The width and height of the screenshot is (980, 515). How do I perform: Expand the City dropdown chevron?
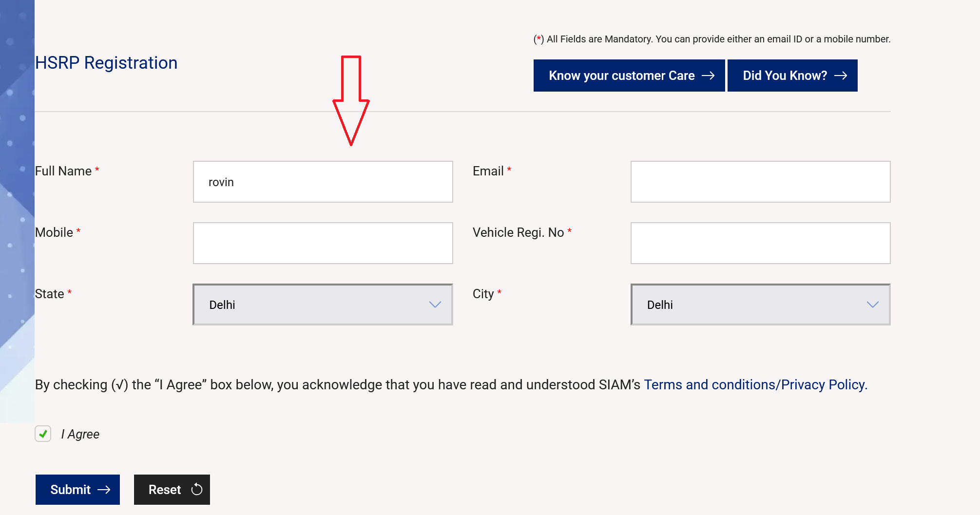[872, 305]
